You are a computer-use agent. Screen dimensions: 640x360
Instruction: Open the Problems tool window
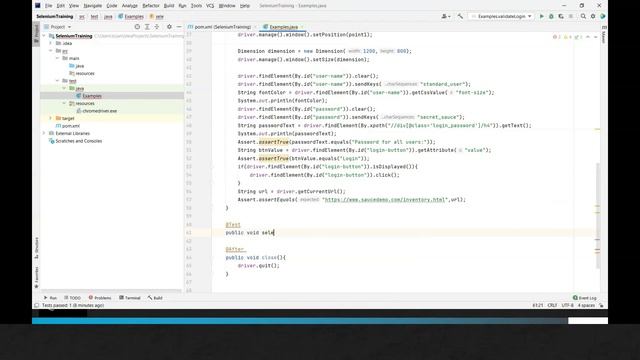click(100, 298)
